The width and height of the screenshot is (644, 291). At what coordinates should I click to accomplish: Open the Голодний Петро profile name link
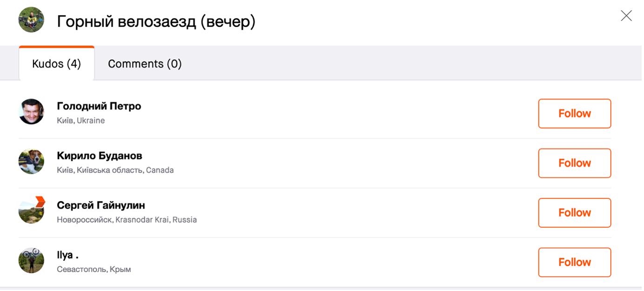[x=99, y=106]
